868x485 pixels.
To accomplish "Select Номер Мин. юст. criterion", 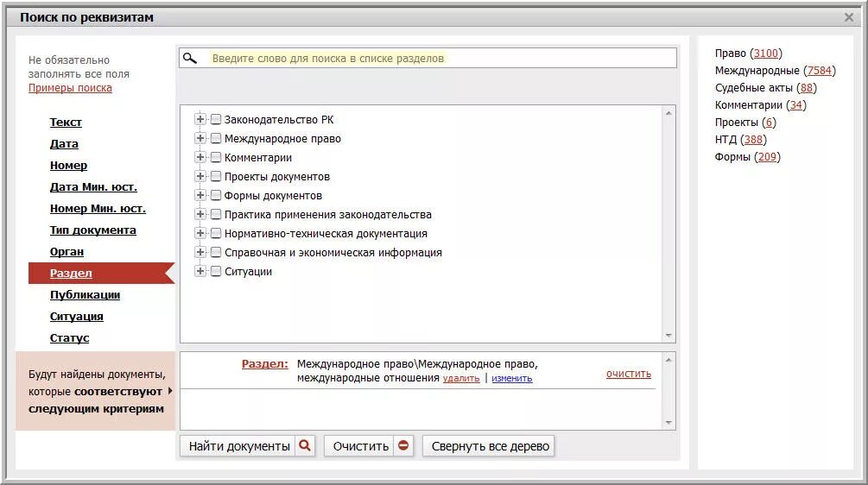I will tap(98, 209).
